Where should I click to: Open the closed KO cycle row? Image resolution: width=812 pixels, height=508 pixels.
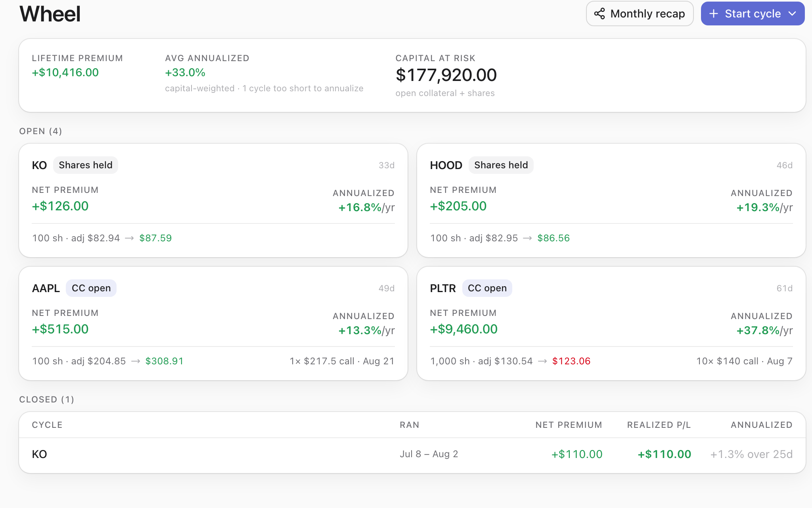(x=412, y=454)
